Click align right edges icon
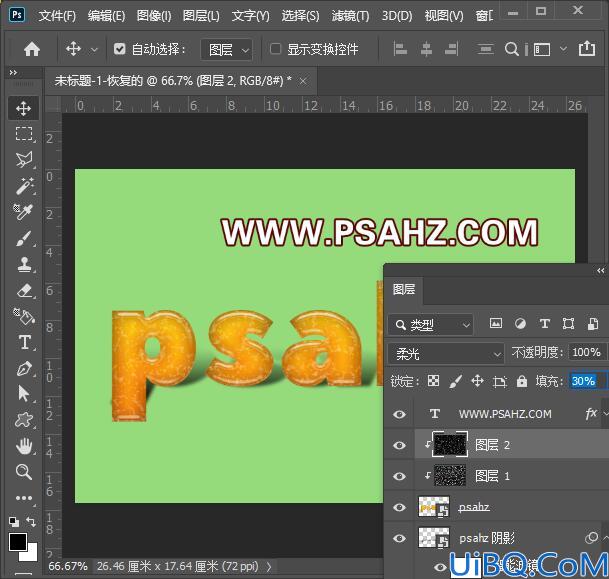The image size is (609, 579). pyautogui.click(x=451, y=49)
